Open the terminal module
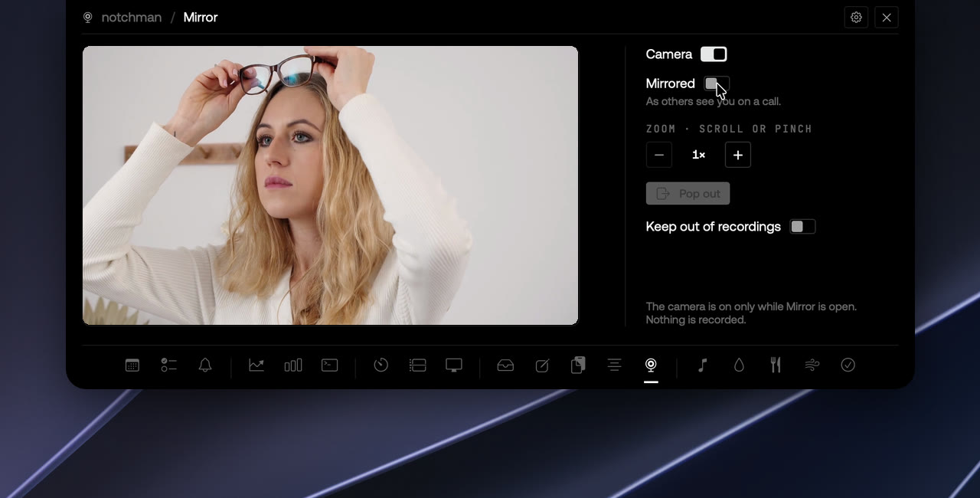This screenshot has width=980, height=498. pos(330,365)
